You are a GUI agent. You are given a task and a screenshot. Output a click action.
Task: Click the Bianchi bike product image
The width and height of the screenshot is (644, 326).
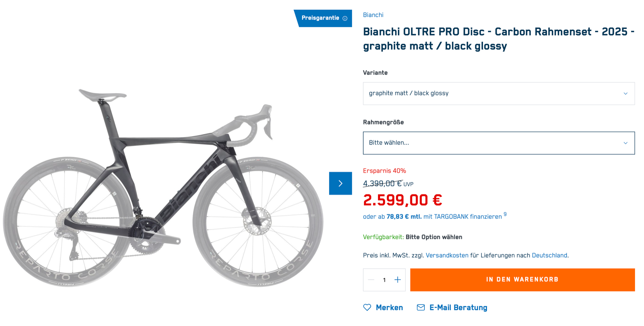pyautogui.click(x=163, y=187)
